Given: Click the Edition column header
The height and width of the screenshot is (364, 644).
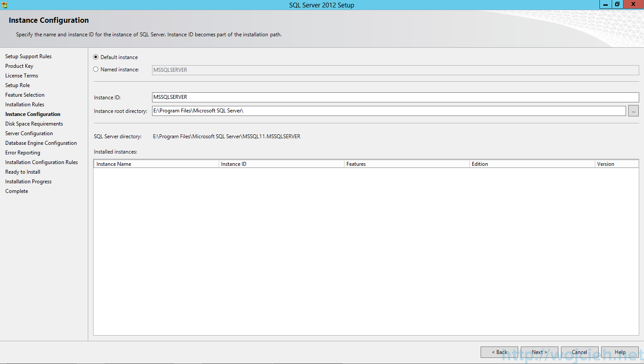Looking at the screenshot, I should click(532, 164).
